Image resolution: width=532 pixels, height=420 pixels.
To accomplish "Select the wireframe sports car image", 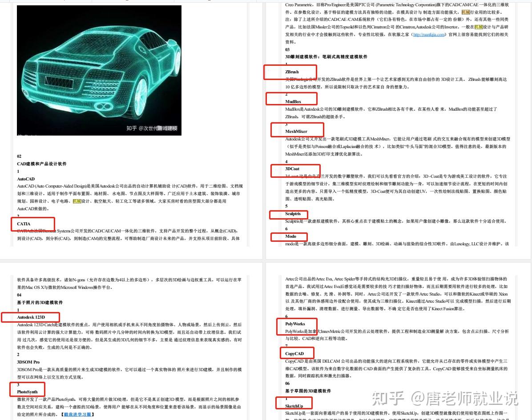I will (x=99, y=71).
